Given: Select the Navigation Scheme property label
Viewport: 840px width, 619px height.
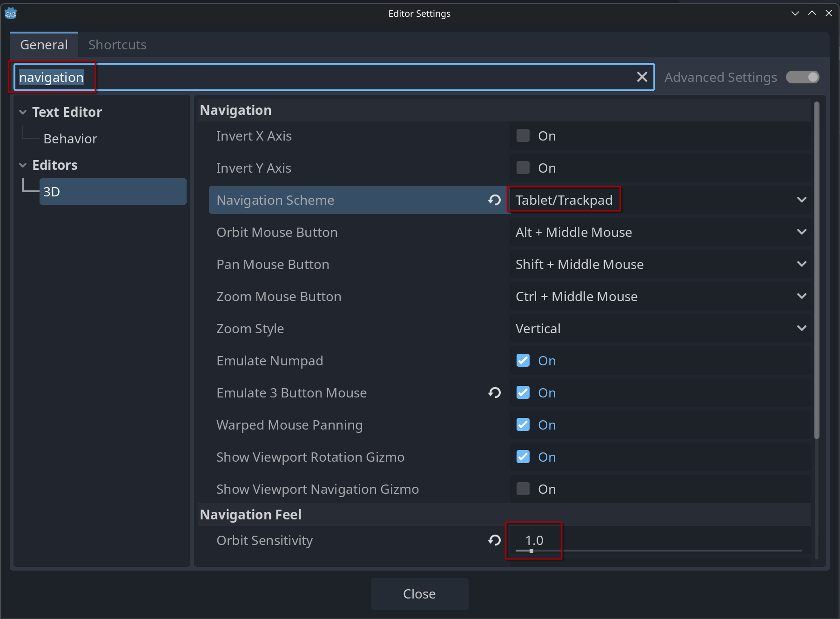Looking at the screenshot, I should click(275, 200).
